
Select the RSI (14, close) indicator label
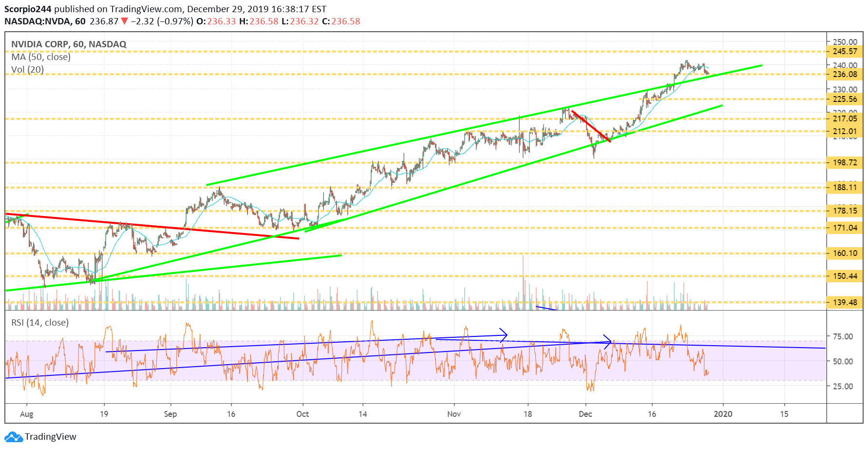[40, 323]
